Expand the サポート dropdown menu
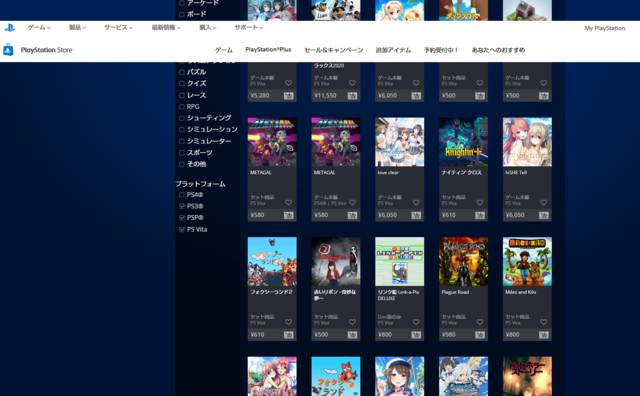 pos(249,27)
